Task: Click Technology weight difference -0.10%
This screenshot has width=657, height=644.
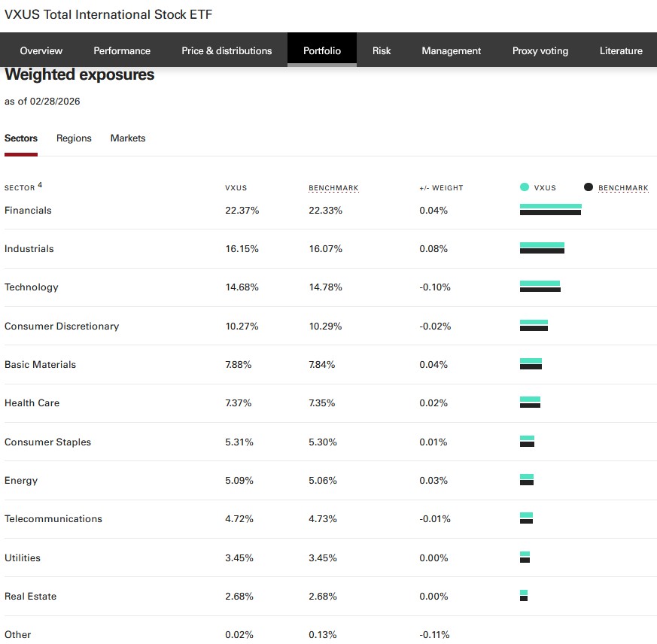Action: [434, 287]
